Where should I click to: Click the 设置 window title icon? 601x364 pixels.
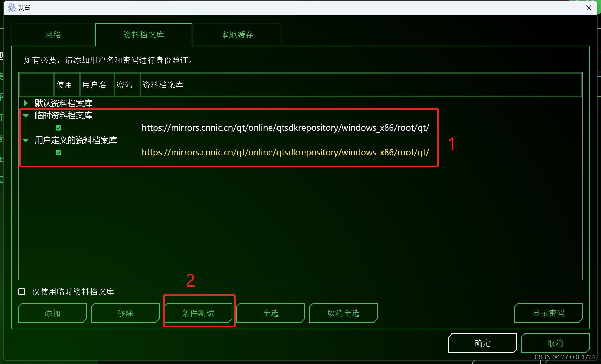point(12,8)
